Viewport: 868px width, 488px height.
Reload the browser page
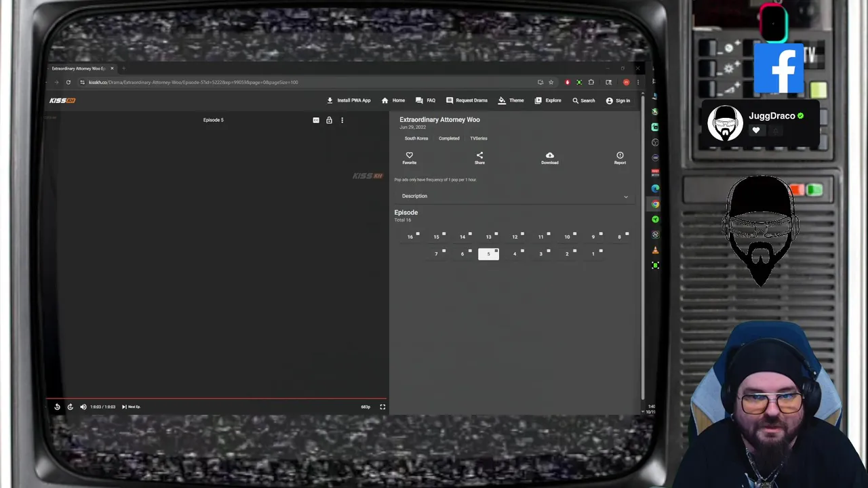click(68, 82)
